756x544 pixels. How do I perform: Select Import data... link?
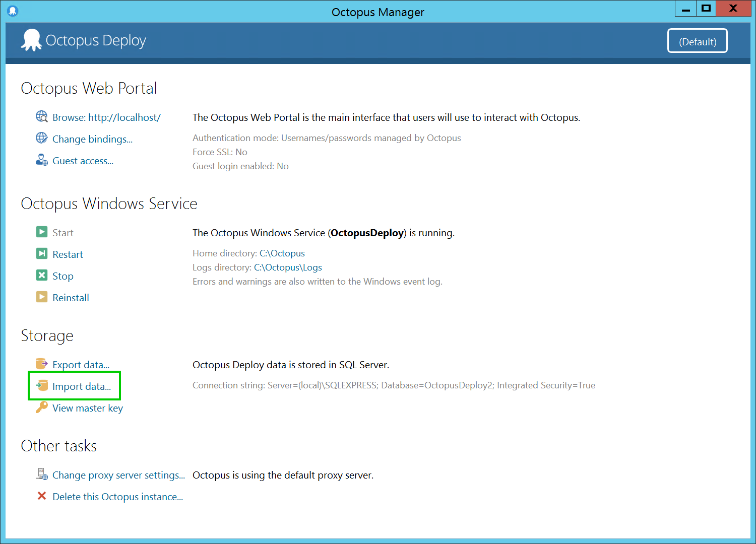(81, 386)
